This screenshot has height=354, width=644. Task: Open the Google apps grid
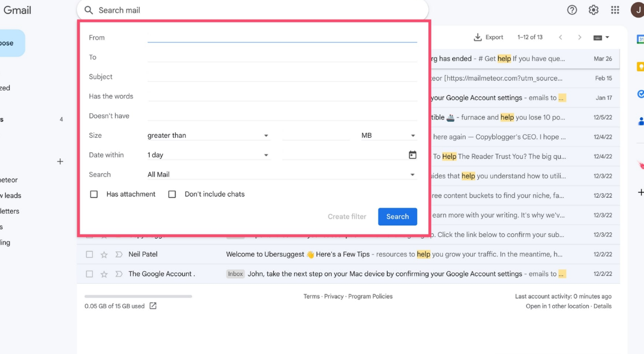coord(615,10)
